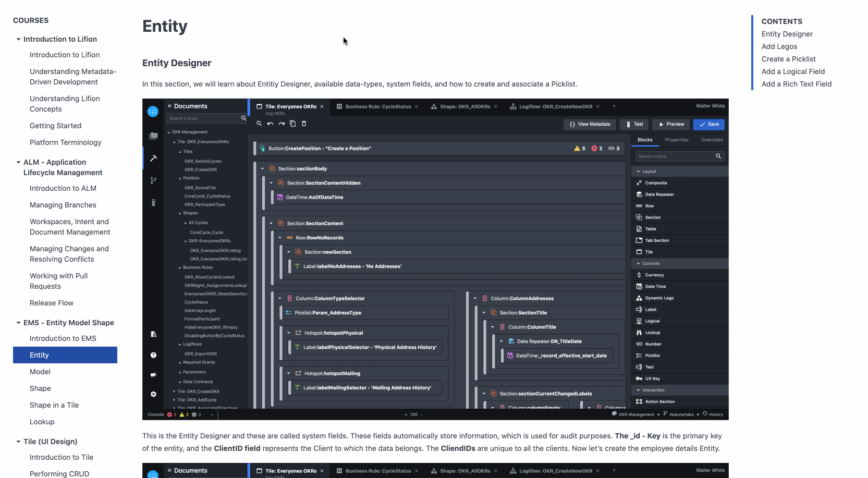Click the delete trash icon in designer toolbar
Screen dimensions: 868x478
[304, 124]
